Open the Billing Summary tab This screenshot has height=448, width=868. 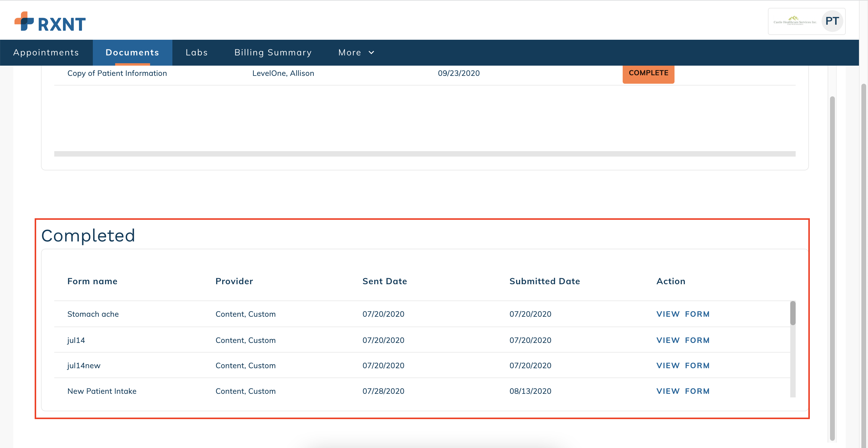tap(273, 52)
